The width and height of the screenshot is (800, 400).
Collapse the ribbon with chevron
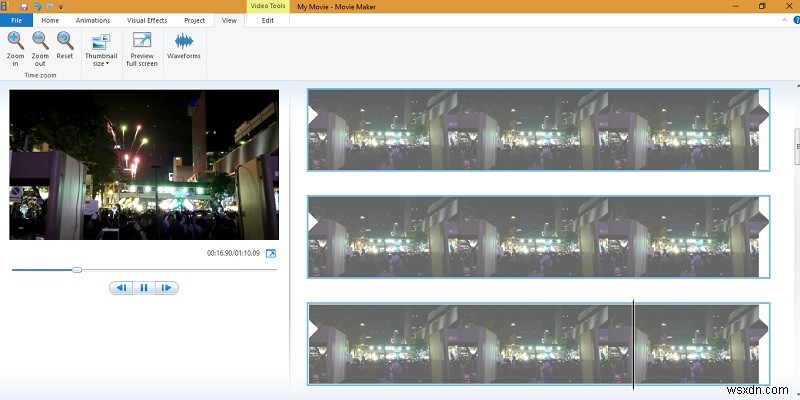(x=785, y=20)
